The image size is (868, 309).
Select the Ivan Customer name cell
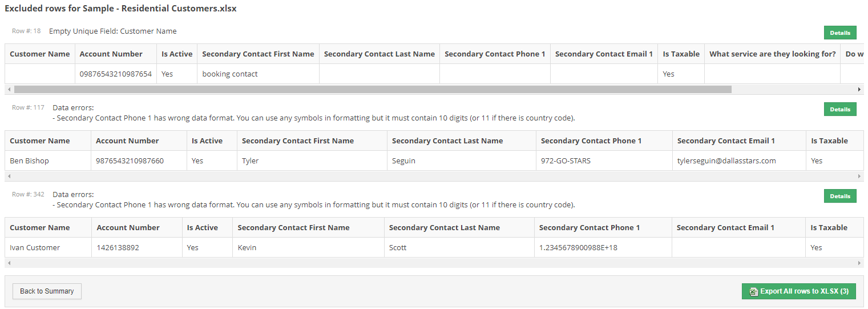49,248
